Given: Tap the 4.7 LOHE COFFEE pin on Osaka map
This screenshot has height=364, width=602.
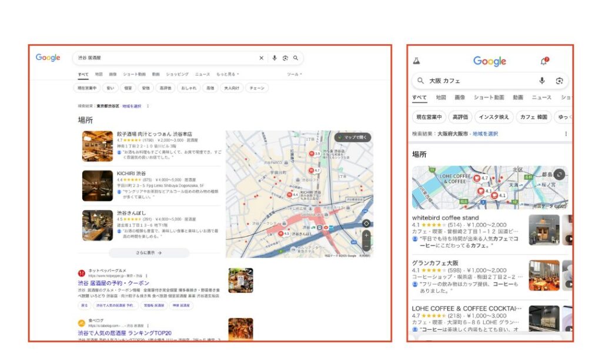Looking at the screenshot, I should [x=481, y=178].
